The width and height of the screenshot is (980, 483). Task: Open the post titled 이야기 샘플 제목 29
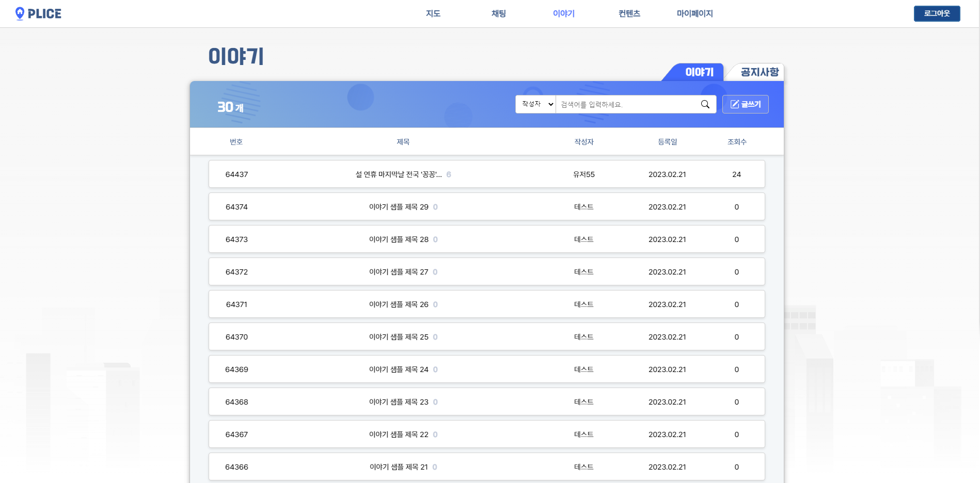398,206
